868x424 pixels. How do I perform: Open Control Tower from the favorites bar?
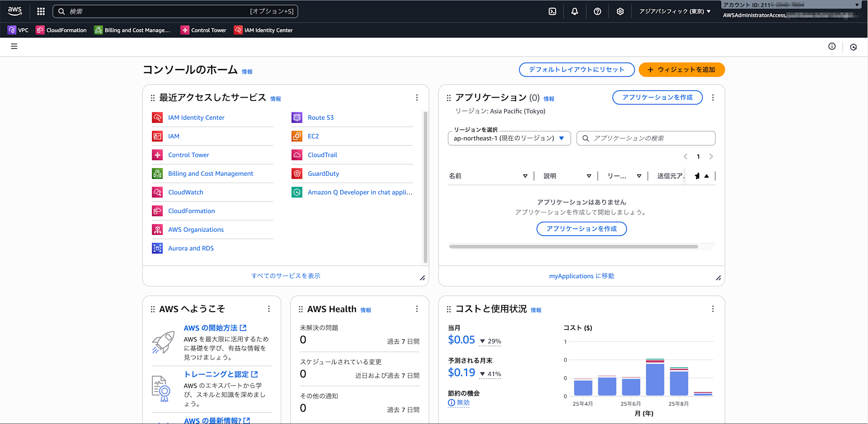pyautogui.click(x=204, y=30)
